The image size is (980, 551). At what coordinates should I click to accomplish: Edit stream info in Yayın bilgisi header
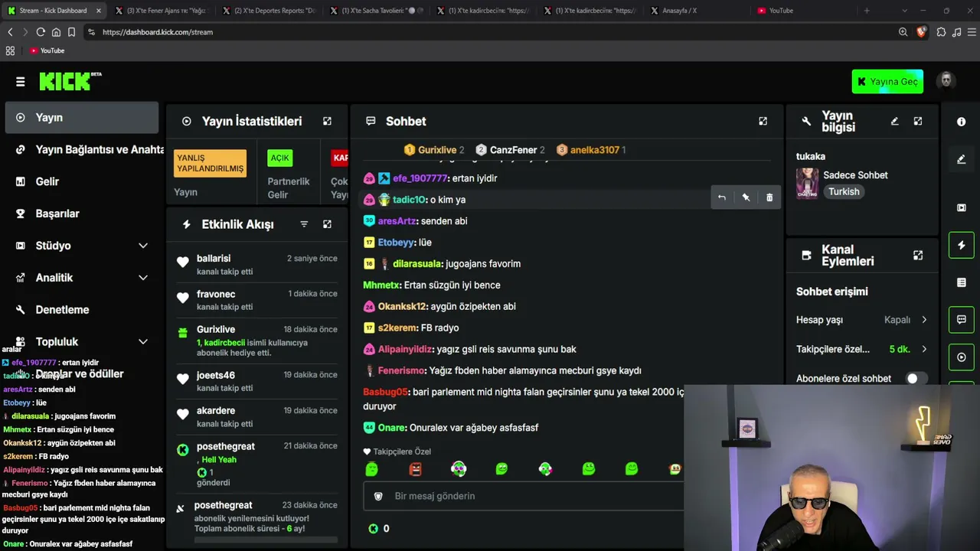[x=894, y=121]
